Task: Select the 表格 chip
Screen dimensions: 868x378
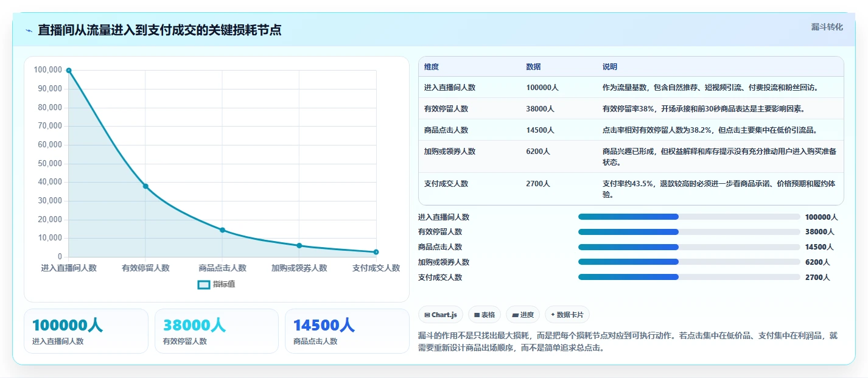Action: point(485,315)
